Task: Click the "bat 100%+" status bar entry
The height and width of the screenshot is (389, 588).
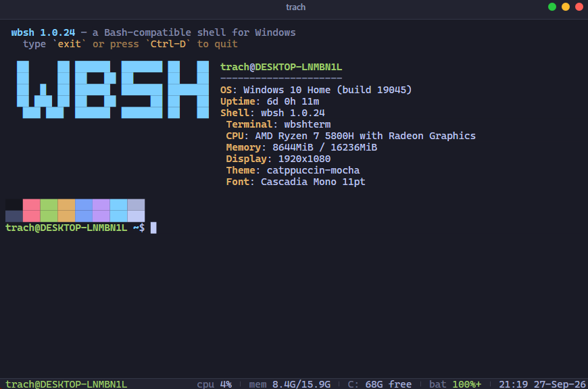Action: 456,384
